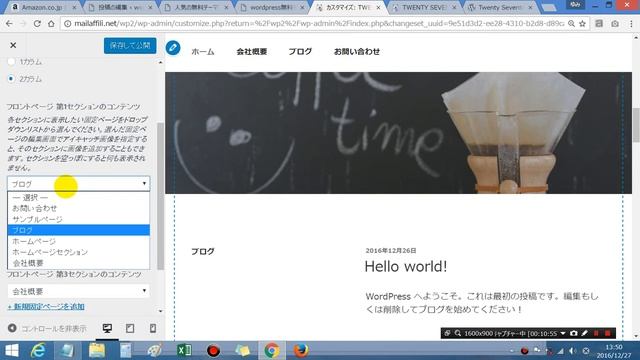Switch preview to mobile device icon

tap(153, 328)
